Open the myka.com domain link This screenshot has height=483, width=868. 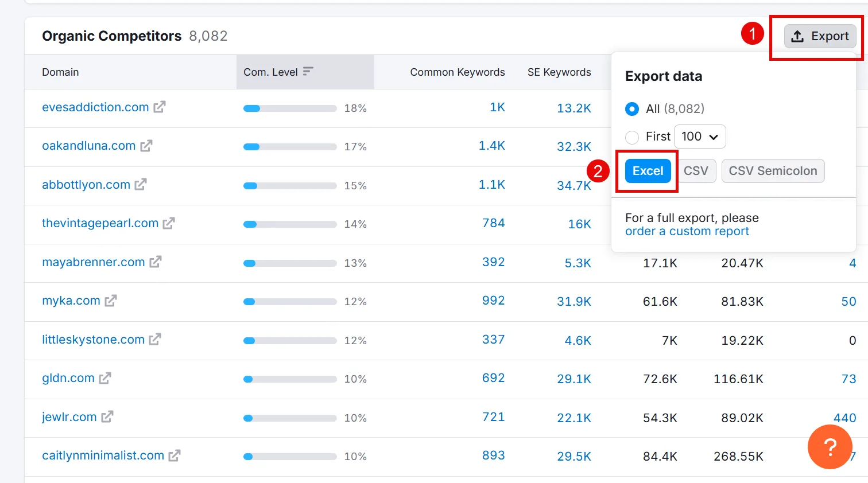point(71,301)
